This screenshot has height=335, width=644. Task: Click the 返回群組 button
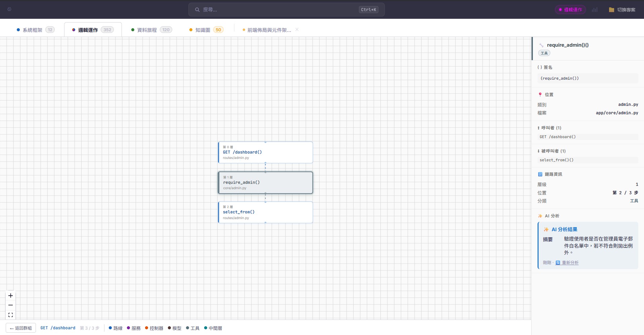(21, 328)
